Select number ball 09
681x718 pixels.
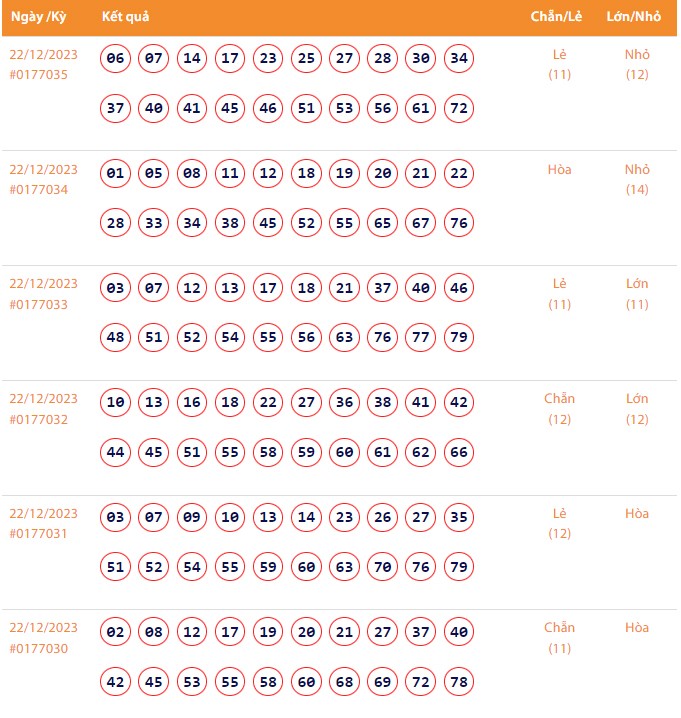pos(192,518)
